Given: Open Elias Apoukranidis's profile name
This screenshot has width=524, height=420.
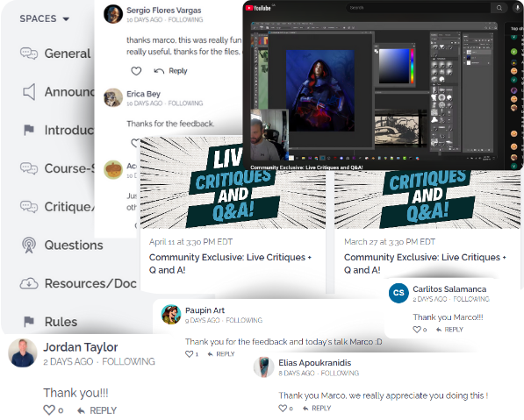Looking at the screenshot, I should pos(315,363).
